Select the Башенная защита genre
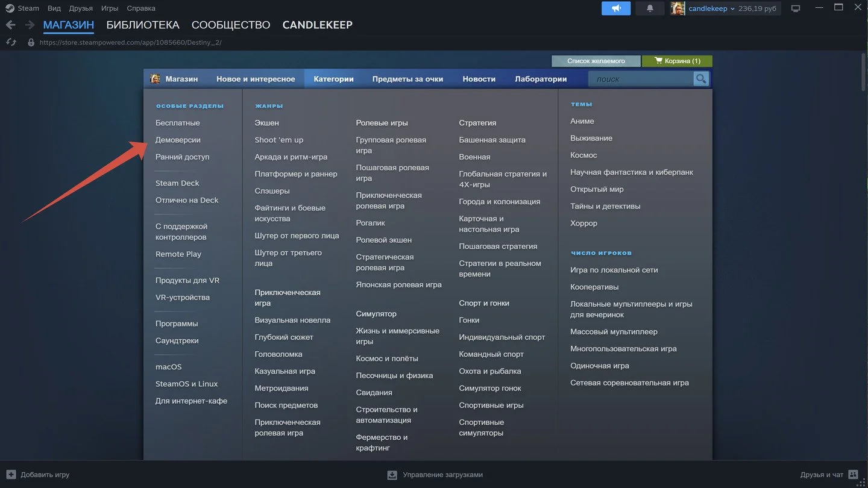The image size is (868, 488). (x=492, y=140)
